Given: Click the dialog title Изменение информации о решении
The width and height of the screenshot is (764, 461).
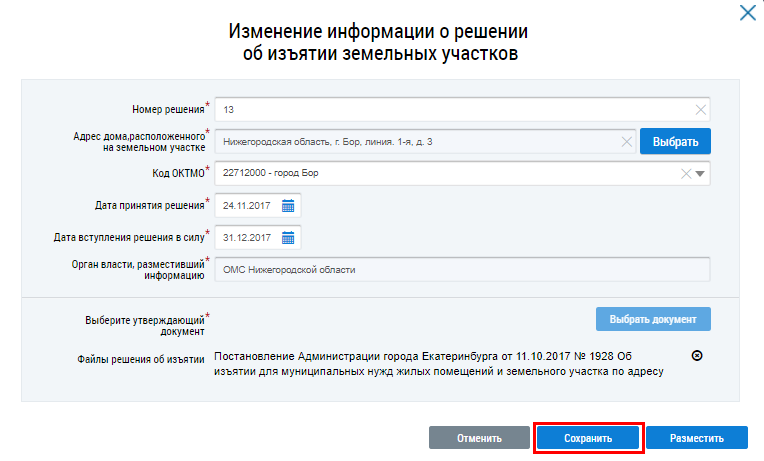Looking at the screenshot, I should pos(379,42).
